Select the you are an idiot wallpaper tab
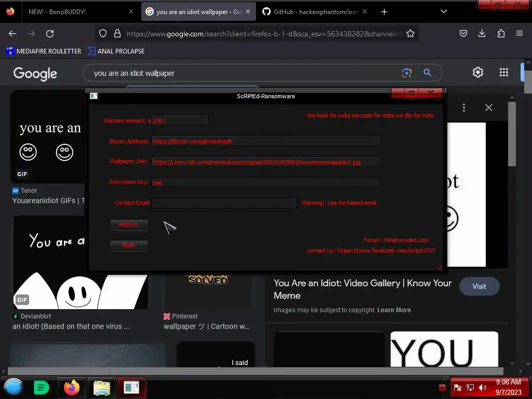Viewport: 532px width, 399px height. (x=198, y=12)
